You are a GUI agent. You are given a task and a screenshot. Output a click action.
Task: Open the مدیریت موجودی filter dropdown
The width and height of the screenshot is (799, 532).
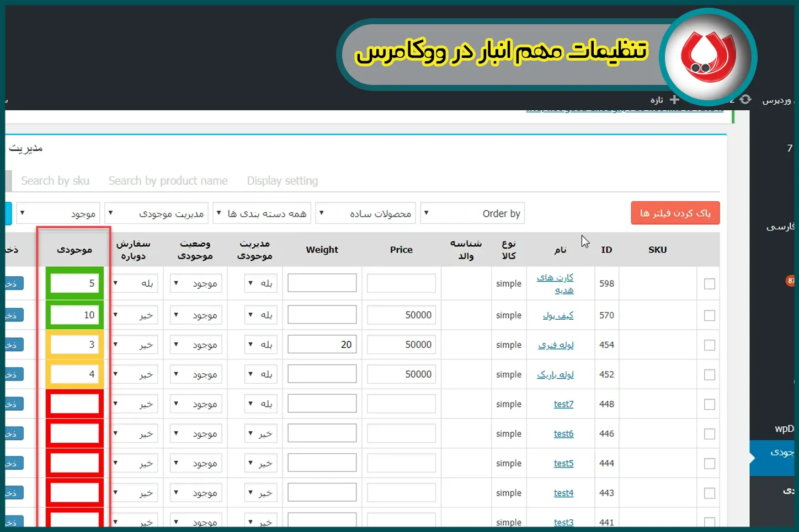coord(156,213)
